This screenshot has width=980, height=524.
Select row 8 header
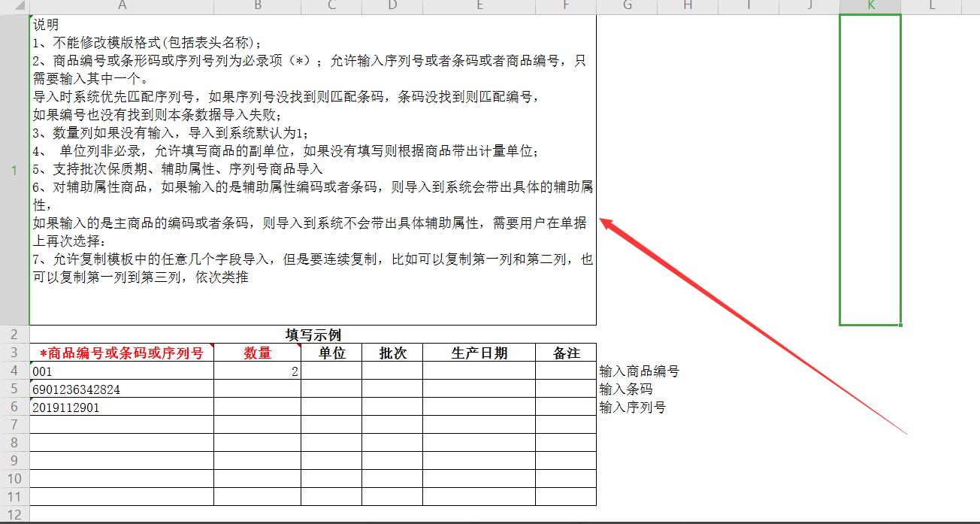(x=14, y=443)
